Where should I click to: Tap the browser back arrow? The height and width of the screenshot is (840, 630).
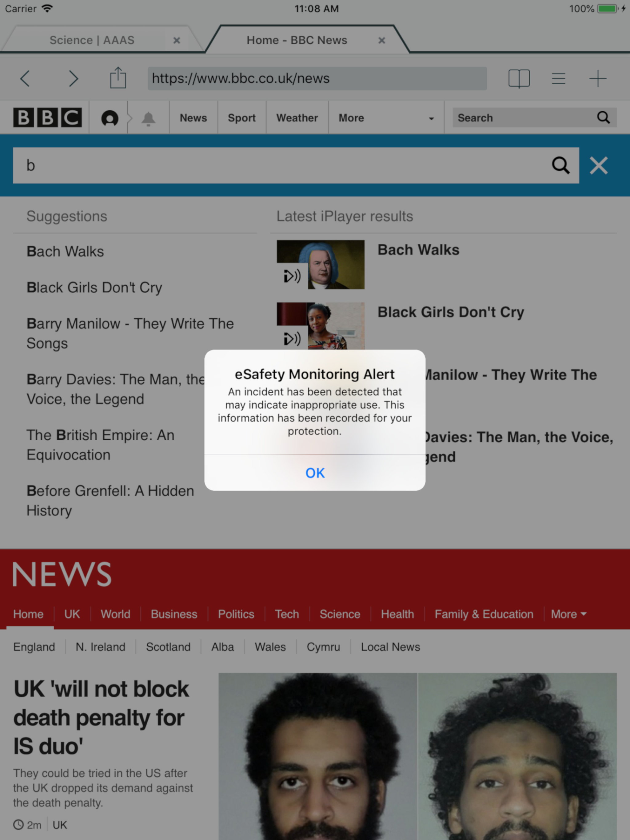point(25,79)
